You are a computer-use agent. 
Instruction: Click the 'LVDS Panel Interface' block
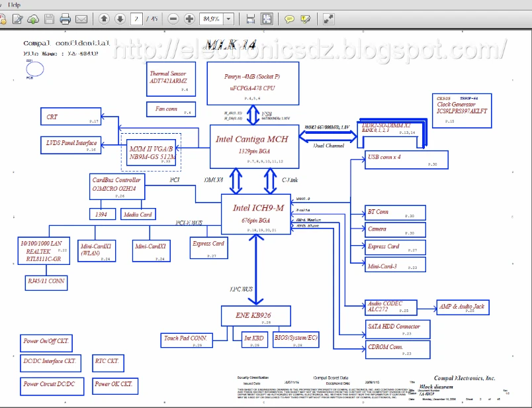(x=71, y=145)
